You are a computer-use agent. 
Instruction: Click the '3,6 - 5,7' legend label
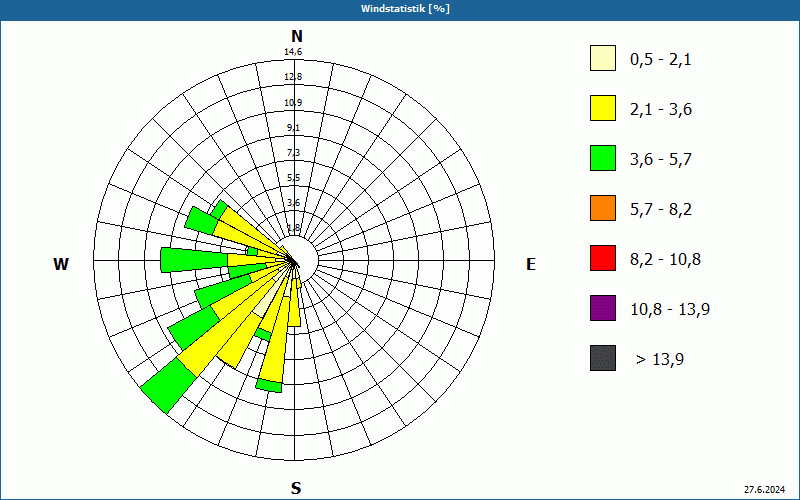click(x=661, y=160)
